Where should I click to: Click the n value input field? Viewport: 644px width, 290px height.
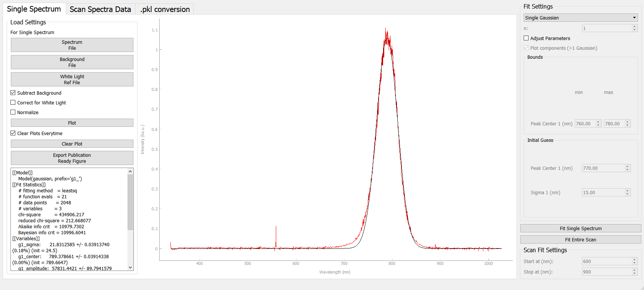click(x=607, y=28)
